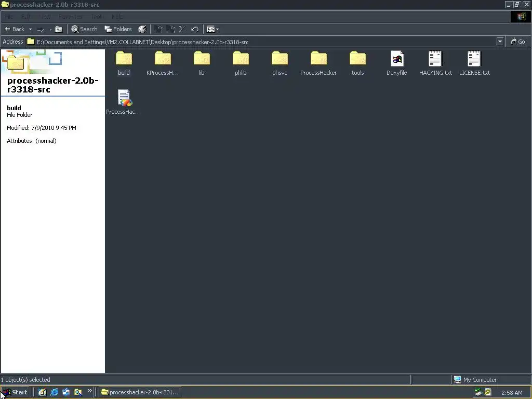Open the Help menu
The width and height of the screenshot is (532, 399).
[117, 17]
